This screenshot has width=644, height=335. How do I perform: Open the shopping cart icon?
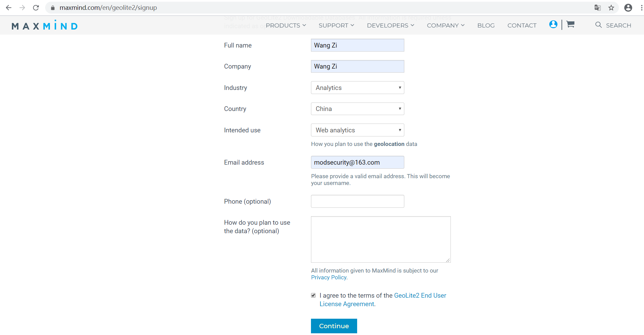click(570, 24)
